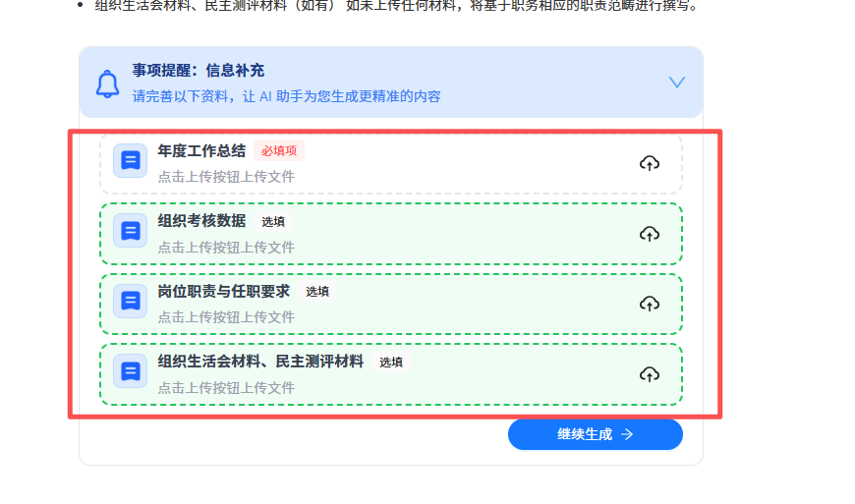855x504 pixels.
Task: Click upload icon for 岗位职责与任职要求
Action: tap(649, 304)
